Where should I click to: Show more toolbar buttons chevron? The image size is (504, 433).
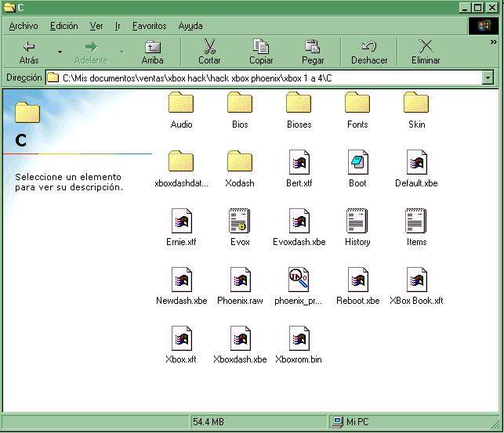(493, 41)
